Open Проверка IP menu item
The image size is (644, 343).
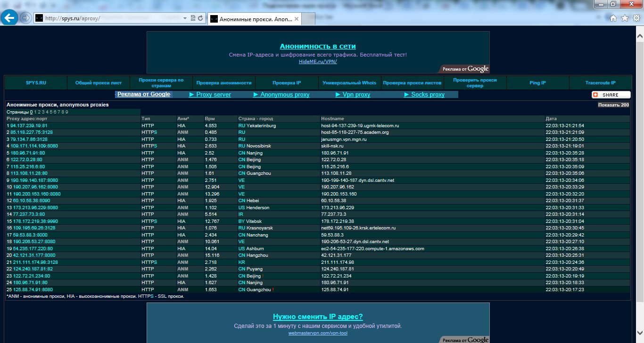287,83
